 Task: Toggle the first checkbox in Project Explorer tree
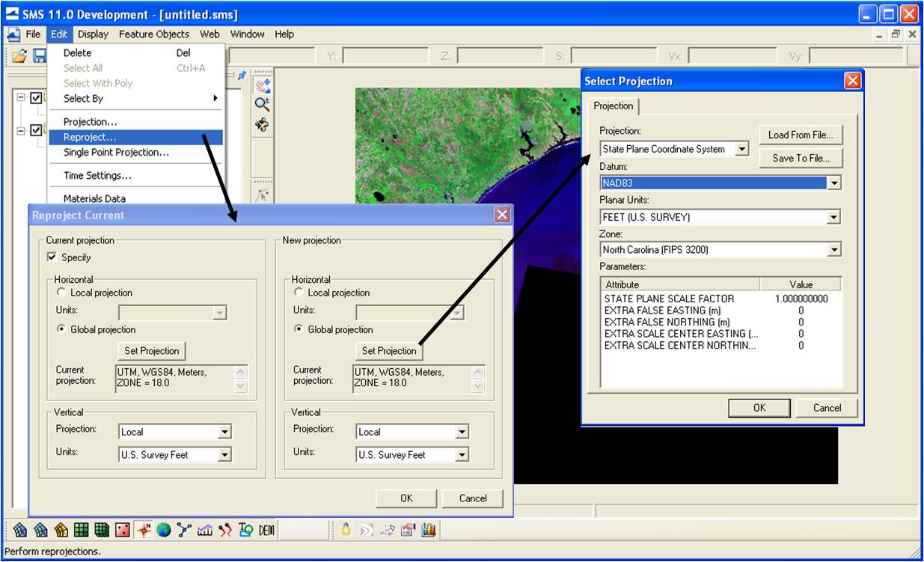click(x=36, y=98)
